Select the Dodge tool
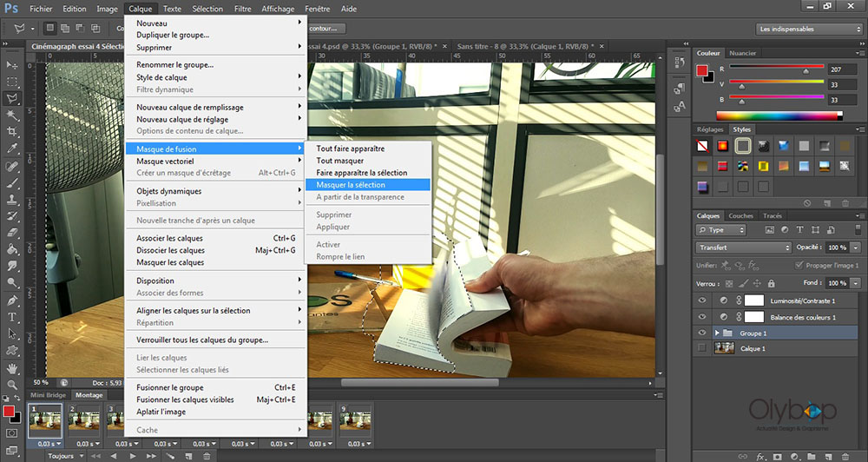The height and width of the screenshot is (462, 868). 11,282
